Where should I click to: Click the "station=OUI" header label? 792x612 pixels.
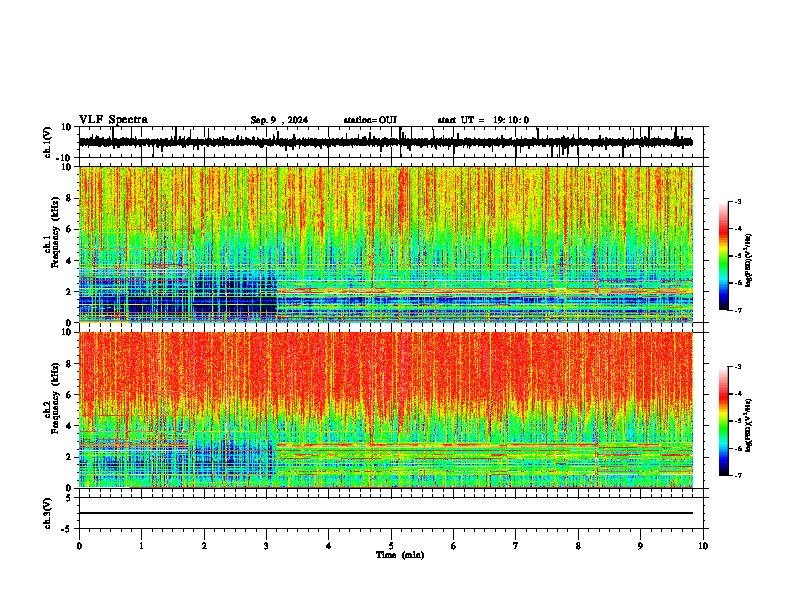370,120
